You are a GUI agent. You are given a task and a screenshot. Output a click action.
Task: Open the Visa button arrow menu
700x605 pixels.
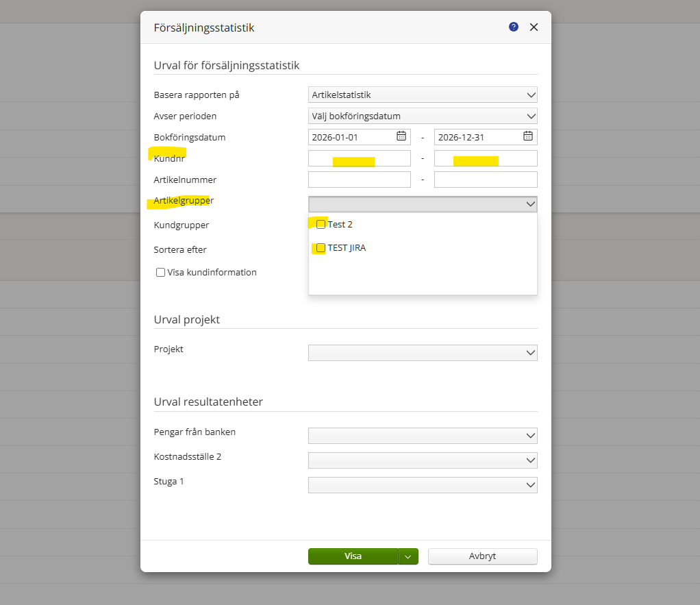(408, 556)
